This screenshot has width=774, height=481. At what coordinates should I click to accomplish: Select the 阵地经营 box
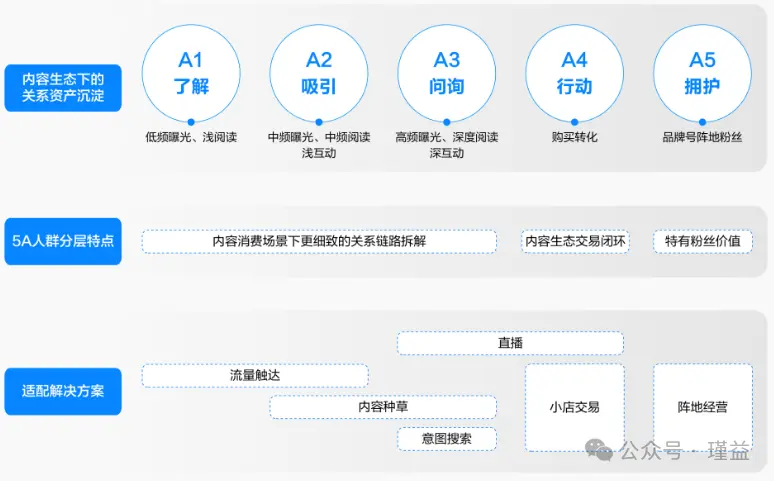pyautogui.click(x=703, y=407)
